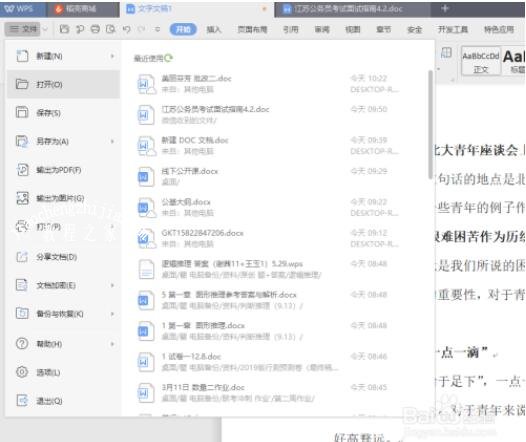The image size is (526, 442).
Task: Click the wps file icon of 逻辑推理 entry
Action: (146, 269)
